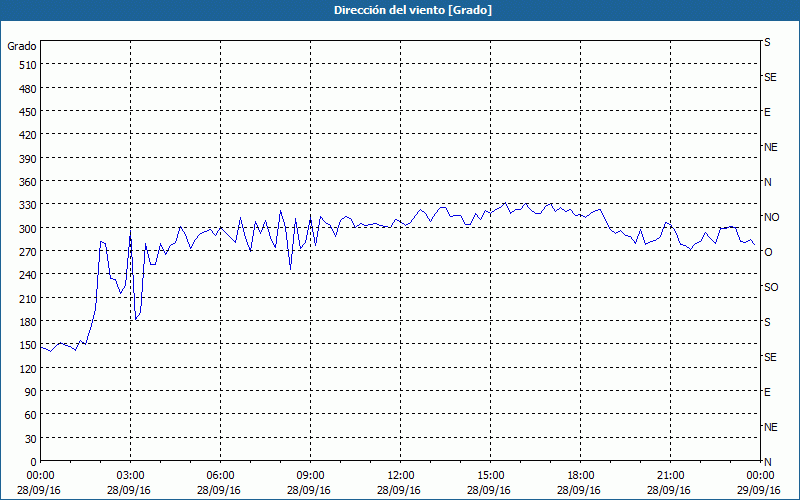
Task: Select the 09:00 time axis label
Action: tap(310, 476)
